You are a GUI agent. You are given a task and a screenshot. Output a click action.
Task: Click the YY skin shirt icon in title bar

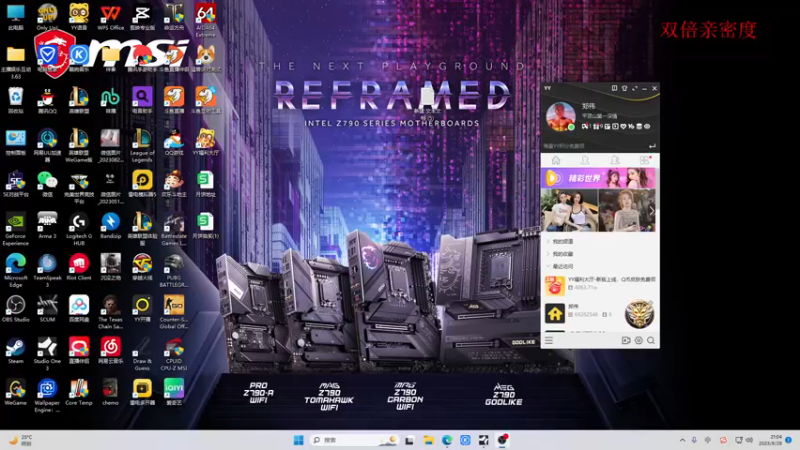pyautogui.click(x=624, y=88)
